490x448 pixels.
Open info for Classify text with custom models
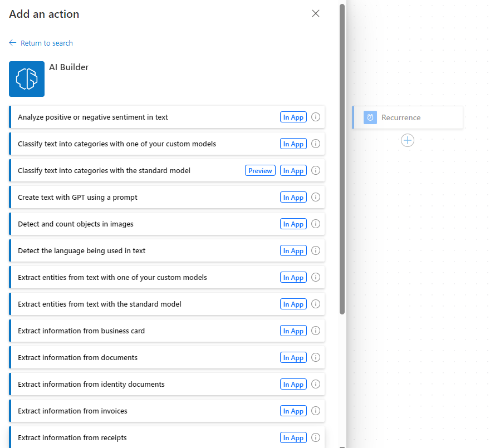click(316, 144)
